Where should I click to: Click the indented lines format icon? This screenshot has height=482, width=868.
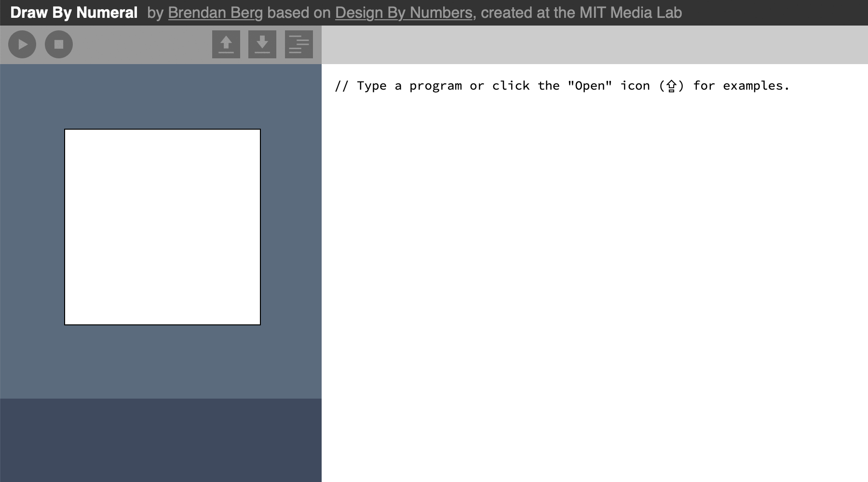(x=299, y=44)
